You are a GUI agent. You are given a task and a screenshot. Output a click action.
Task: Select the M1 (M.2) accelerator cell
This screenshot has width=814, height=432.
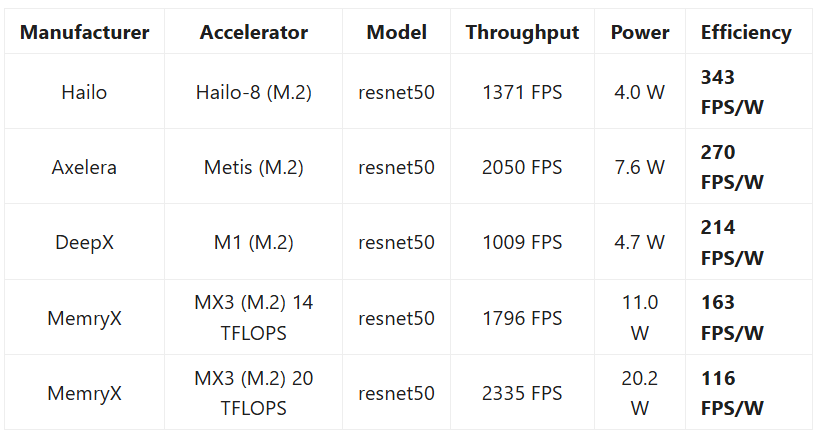[254, 242]
